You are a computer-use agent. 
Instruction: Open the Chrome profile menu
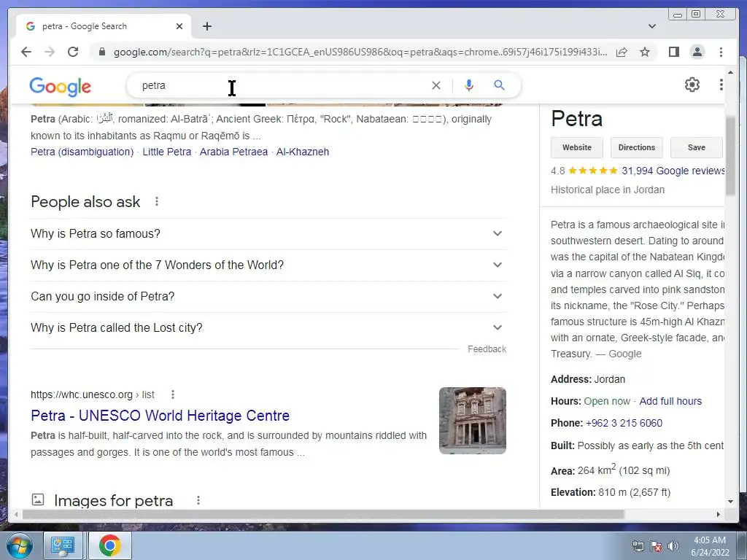pos(697,52)
